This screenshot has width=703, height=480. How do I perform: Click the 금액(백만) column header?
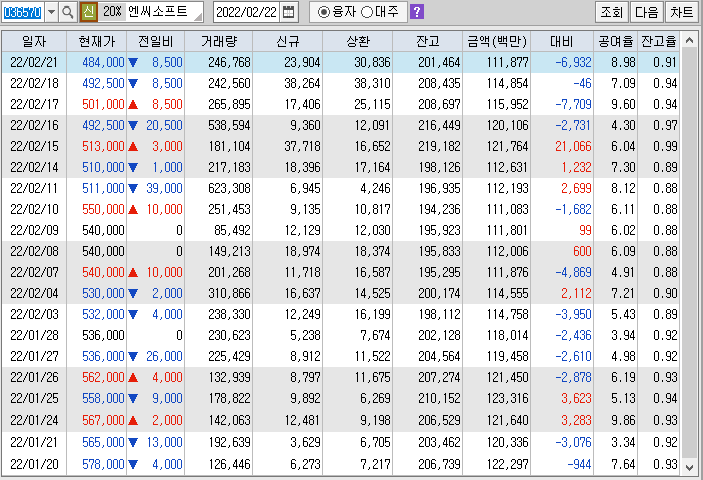pyautogui.click(x=496, y=42)
